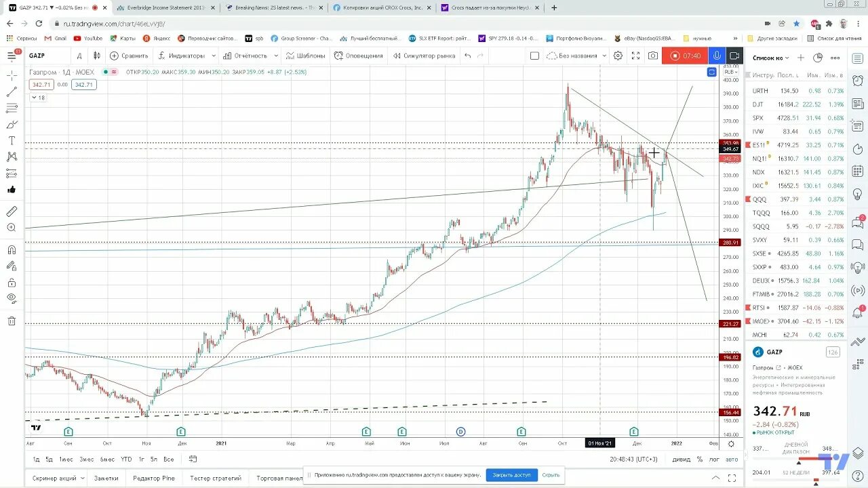Click 'Закрыть доступ' to stop screen sharing
This screenshot has height=488, width=868.
click(x=512, y=475)
